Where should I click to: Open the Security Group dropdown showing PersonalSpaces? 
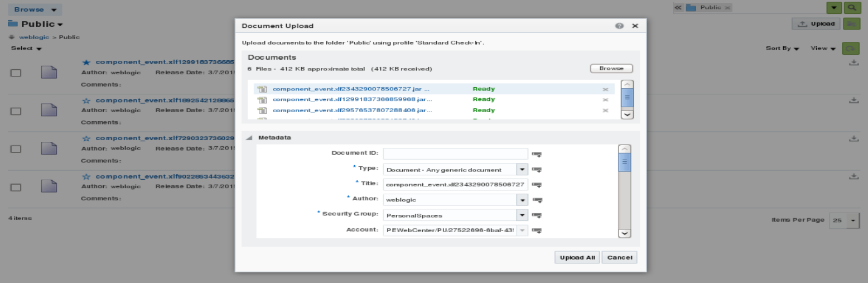[x=522, y=215]
